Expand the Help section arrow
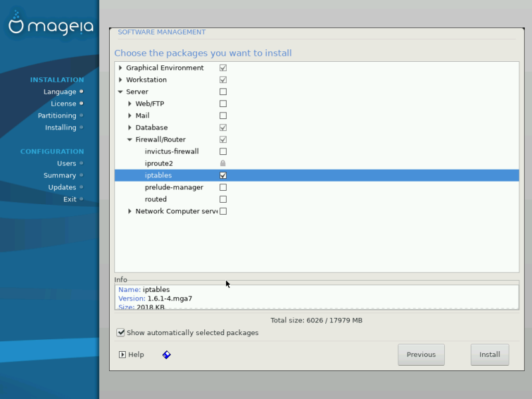The height and width of the screenshot is (399, 532). tap(122, 354)
